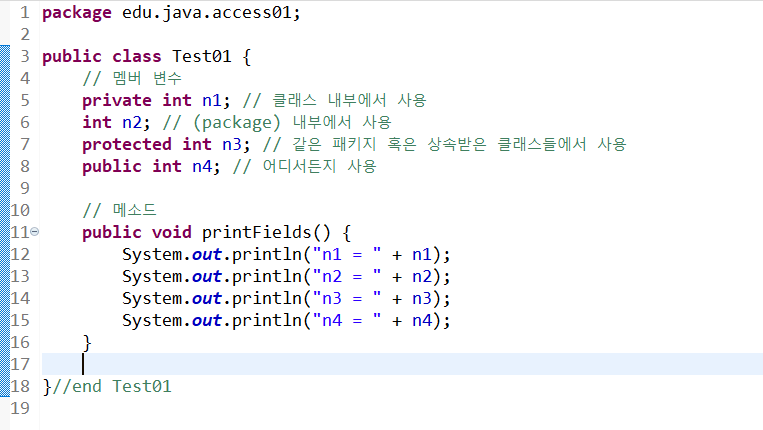Click the string "n2 = " on line 13

click(346, 276)
